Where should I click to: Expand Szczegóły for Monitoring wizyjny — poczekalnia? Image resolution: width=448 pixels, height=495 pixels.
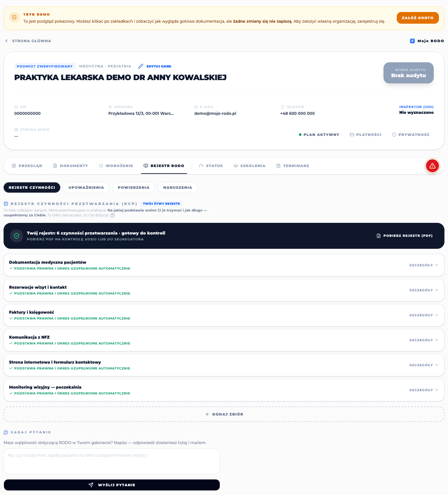point(424,390)
